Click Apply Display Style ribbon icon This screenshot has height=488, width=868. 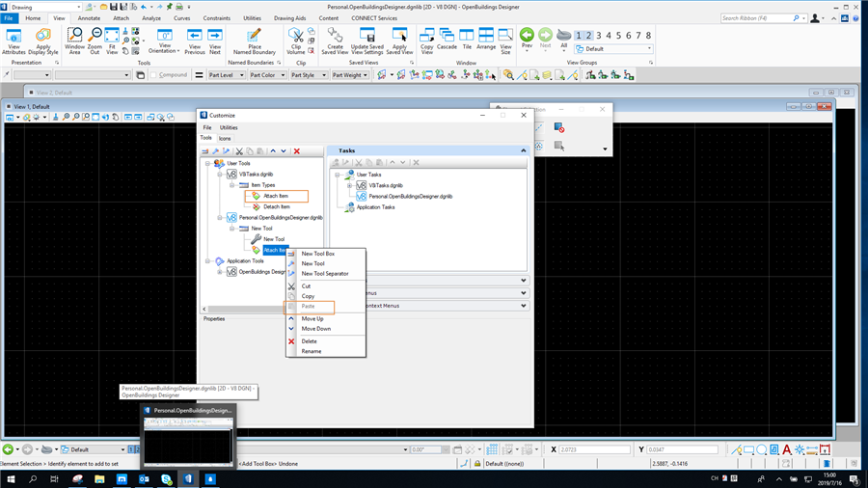[43, 41]
